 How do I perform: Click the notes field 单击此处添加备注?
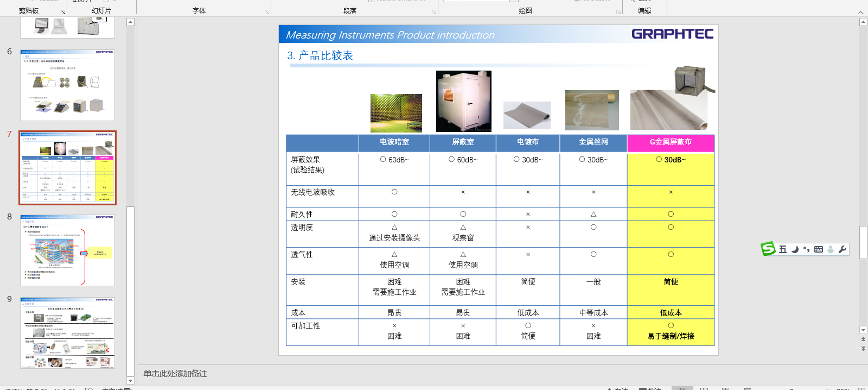coord(175,374)
